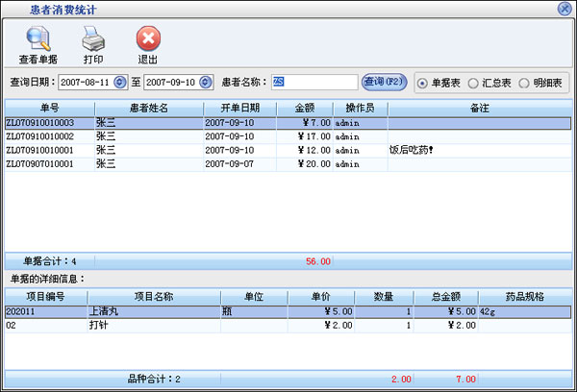
Task: Open the end date 2007-09-10 picker dropdown
Action: pos(204,83)
